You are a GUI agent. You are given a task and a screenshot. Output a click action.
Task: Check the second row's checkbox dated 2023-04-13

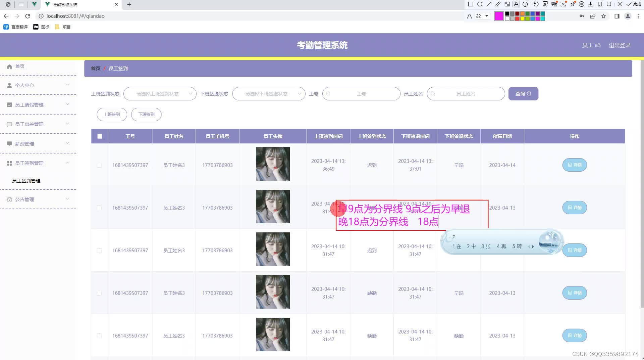tap(99, 208)
